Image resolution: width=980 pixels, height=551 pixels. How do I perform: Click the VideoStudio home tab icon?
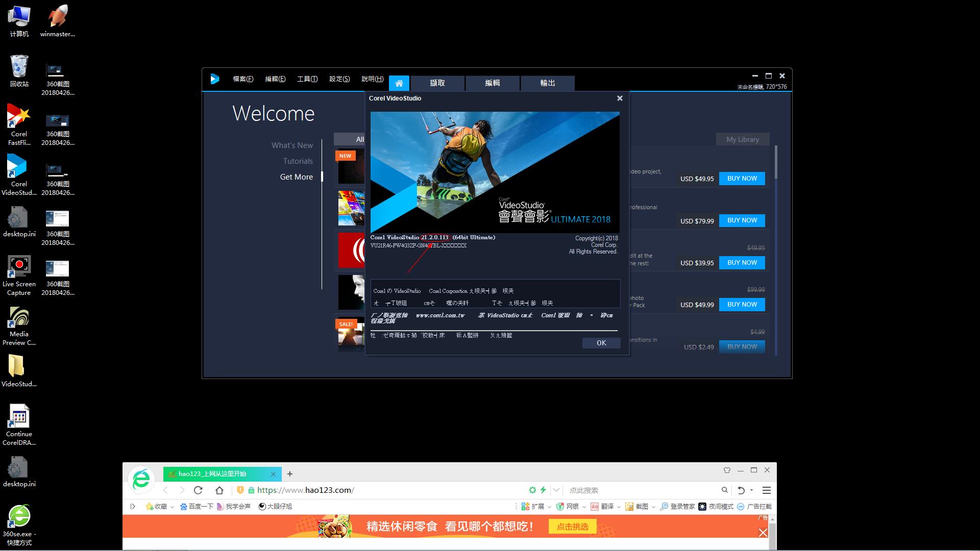pos(399,83)
